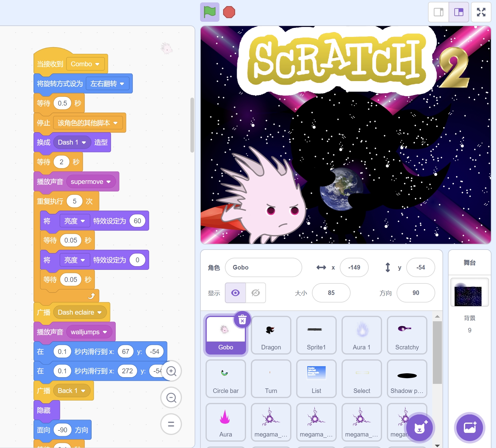Zoom in on the code workspace
Screen dimensions: 496x448
click(x=171, y=371)
